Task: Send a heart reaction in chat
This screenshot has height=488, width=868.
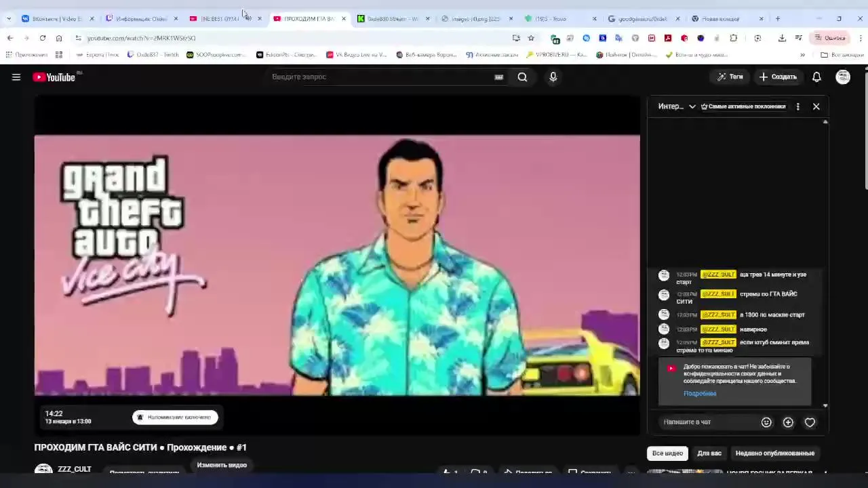Action: [x=810, y=422]
